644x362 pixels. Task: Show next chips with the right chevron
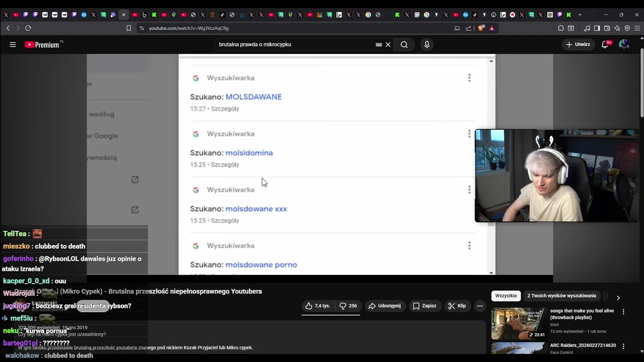click(618, 298)
